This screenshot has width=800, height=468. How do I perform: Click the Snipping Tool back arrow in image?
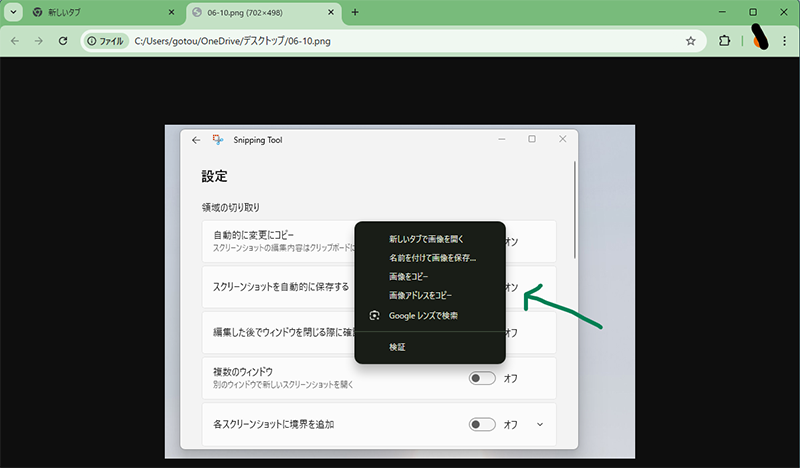point(196,140)
